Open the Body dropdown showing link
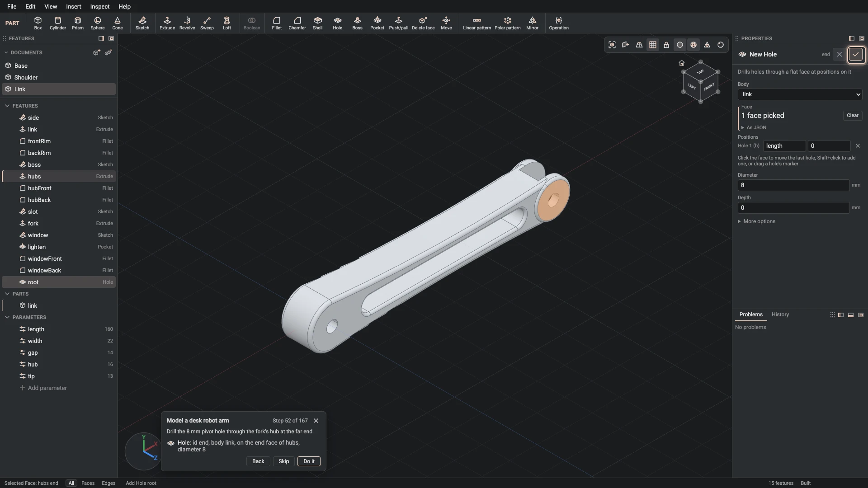The width and height of the screenshot is (868, 488). (x=800, y=94)
